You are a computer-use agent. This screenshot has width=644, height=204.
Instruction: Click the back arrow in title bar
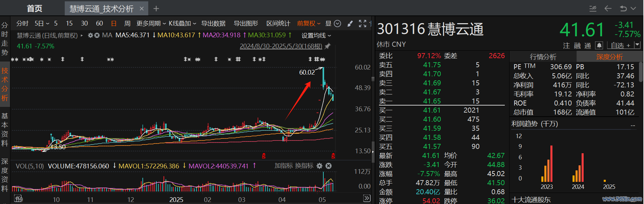tap(608, 8)
